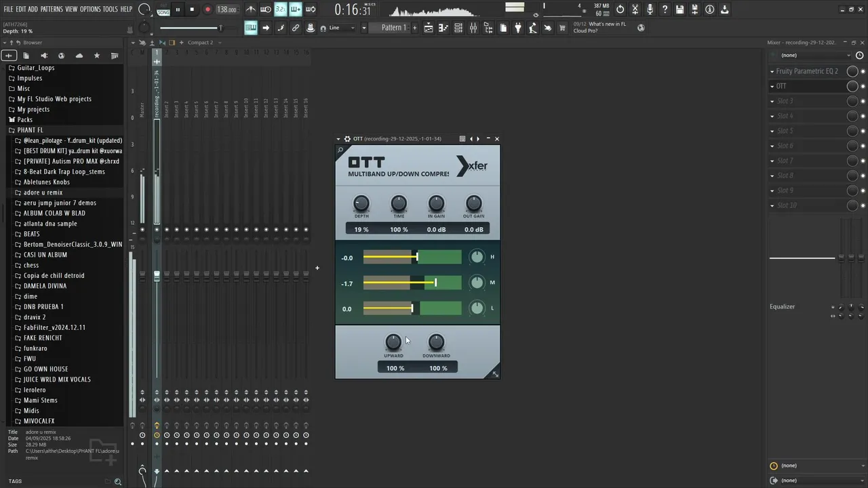Select next preset arrow in OTT window
This screenshot has height=488, width=868.
click(478, 138)
